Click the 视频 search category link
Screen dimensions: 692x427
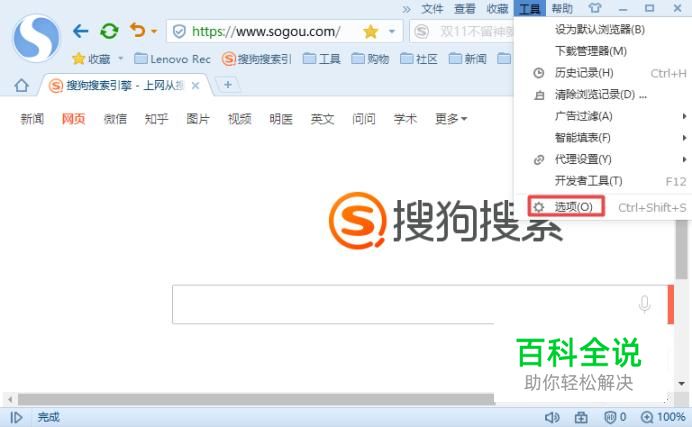(239, 119)
